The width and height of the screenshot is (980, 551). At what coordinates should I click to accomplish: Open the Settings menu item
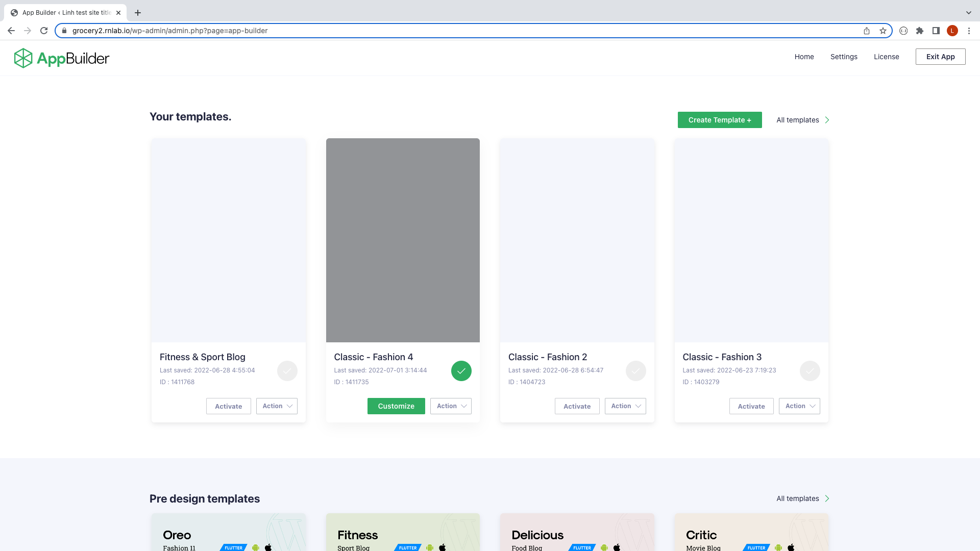point(844,57)
